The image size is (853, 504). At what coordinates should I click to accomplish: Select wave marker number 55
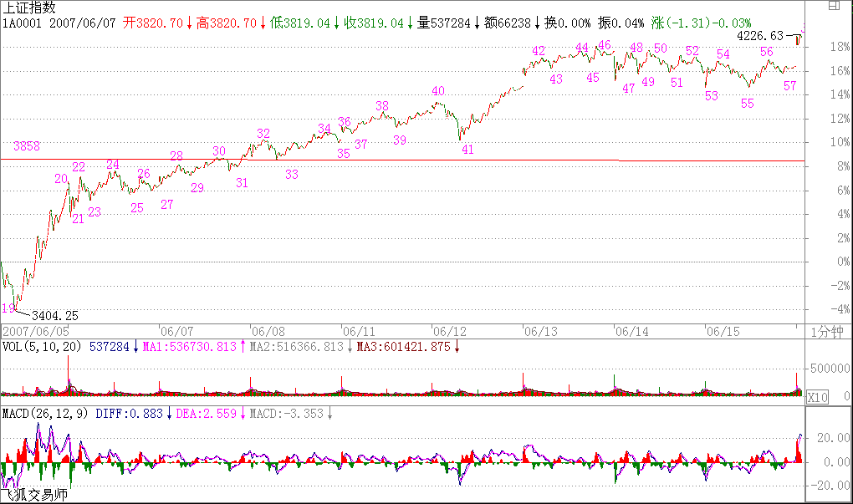[748, 104]
